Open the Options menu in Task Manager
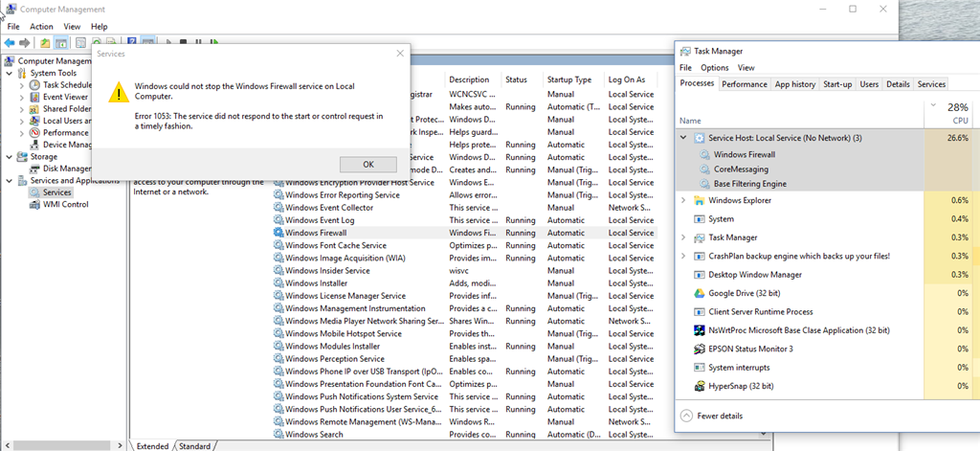980x451 pixels. [714, 68]
